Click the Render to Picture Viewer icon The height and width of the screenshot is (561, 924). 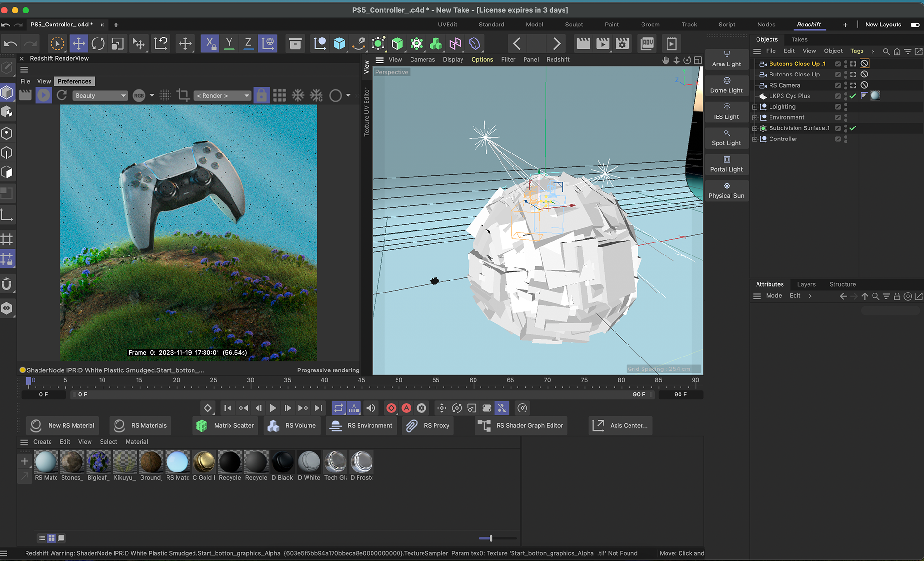coord(603,44)
